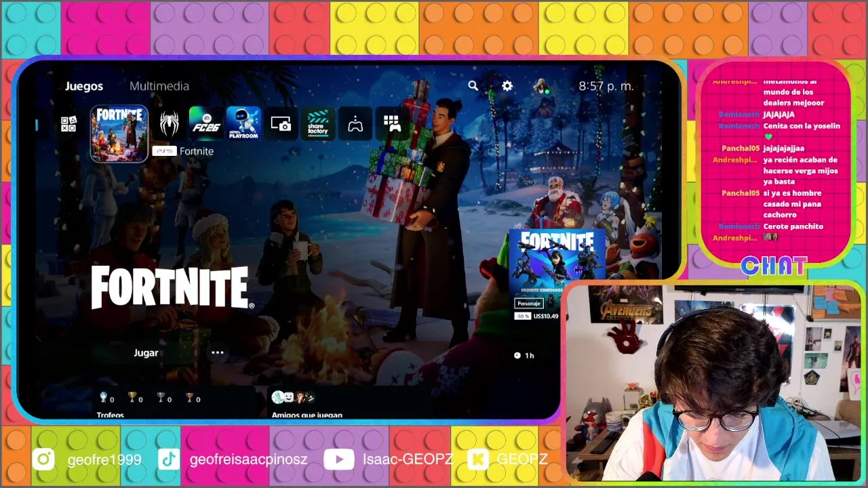Open the Trofeos section label

(x=111, y=415)
